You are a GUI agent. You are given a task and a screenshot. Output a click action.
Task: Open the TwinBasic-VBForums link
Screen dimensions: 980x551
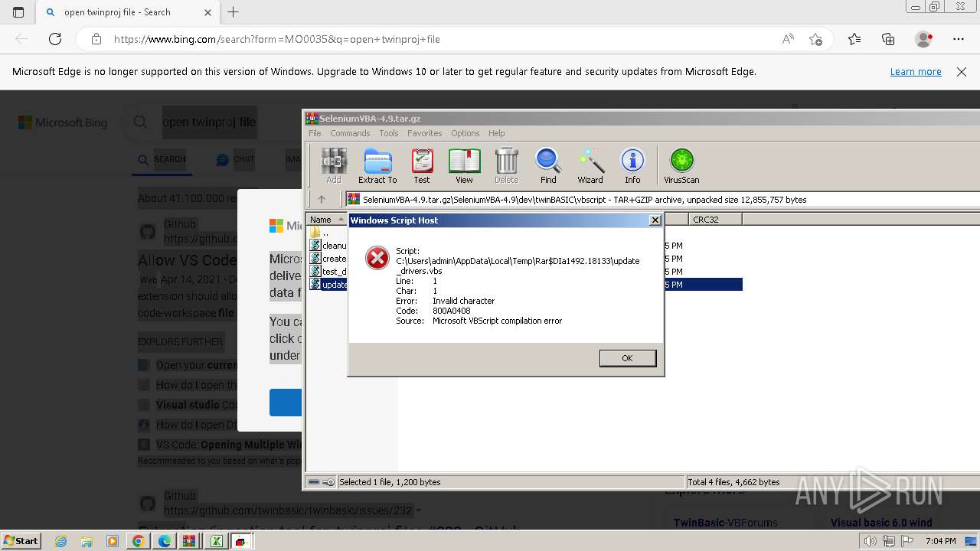click(725, 523)
